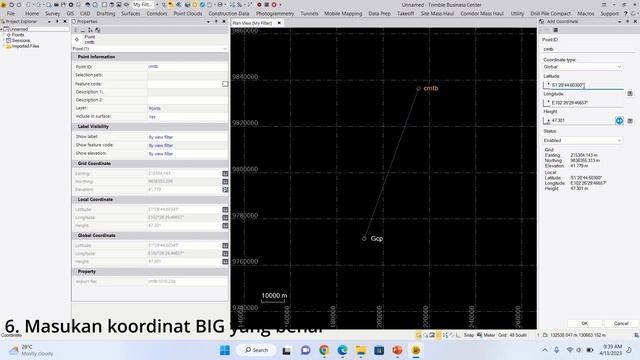Open the Status Enabled dropdown
640x360 pixels.
(582, 140)
